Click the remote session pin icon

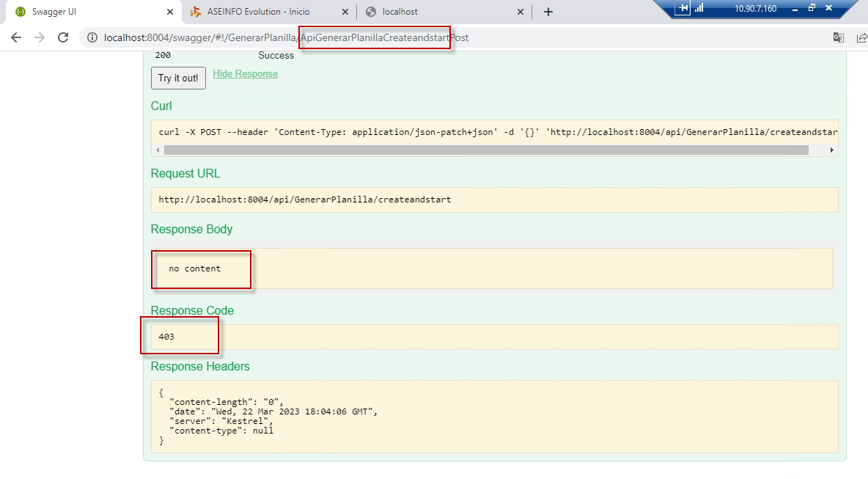(683, 8)
